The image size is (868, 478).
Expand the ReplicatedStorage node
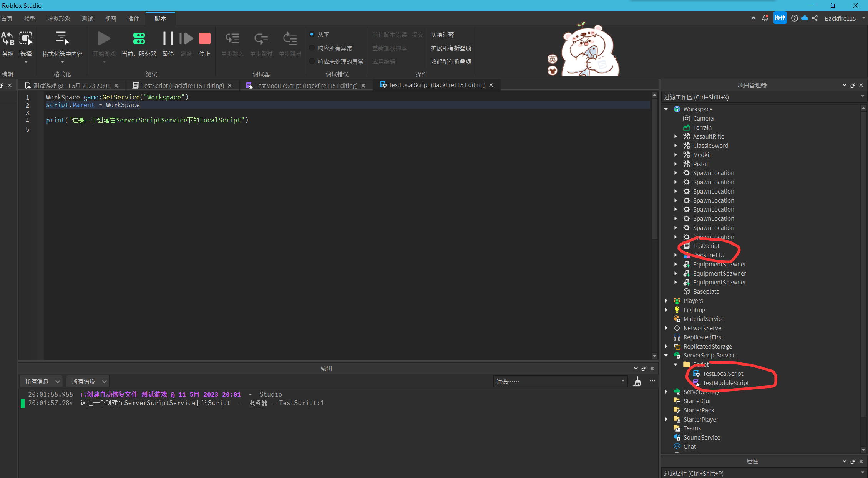click(666, 346)
